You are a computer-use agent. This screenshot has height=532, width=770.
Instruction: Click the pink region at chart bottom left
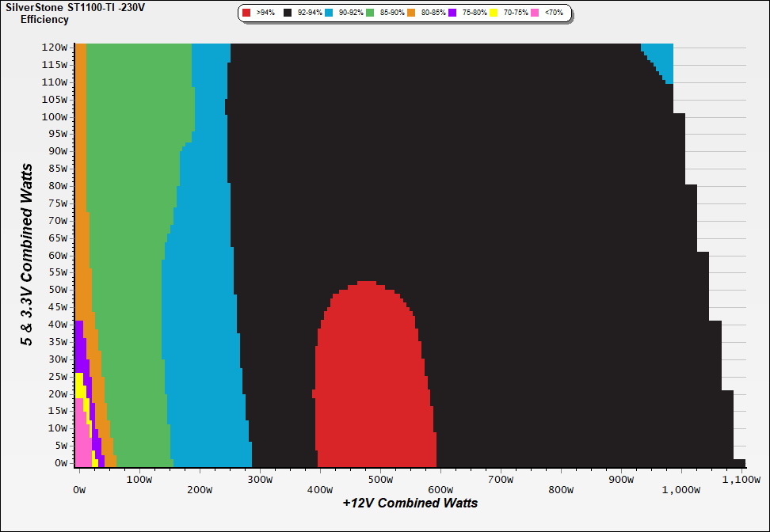click(x=81, y=443)
